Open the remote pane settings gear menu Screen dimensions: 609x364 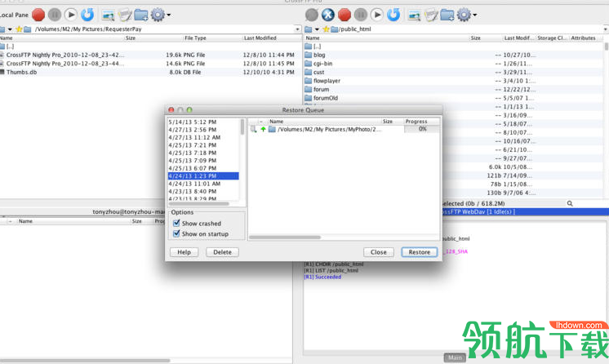[466, 16]
